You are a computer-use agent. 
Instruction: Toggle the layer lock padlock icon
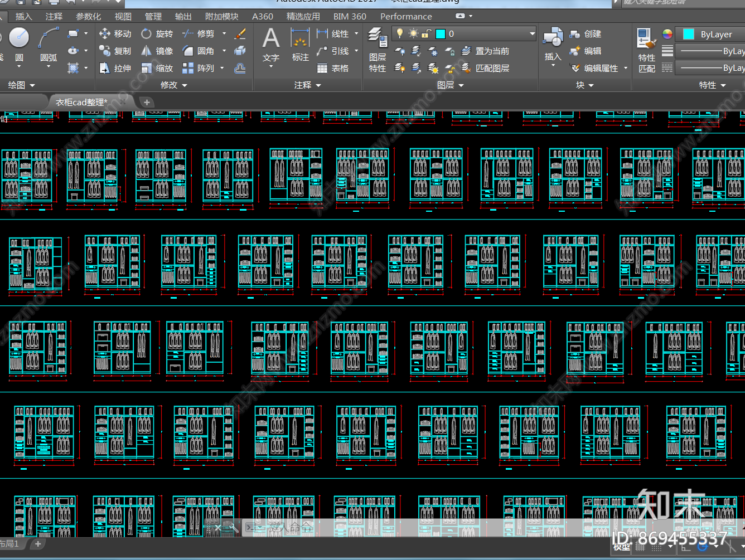point(425,33)
